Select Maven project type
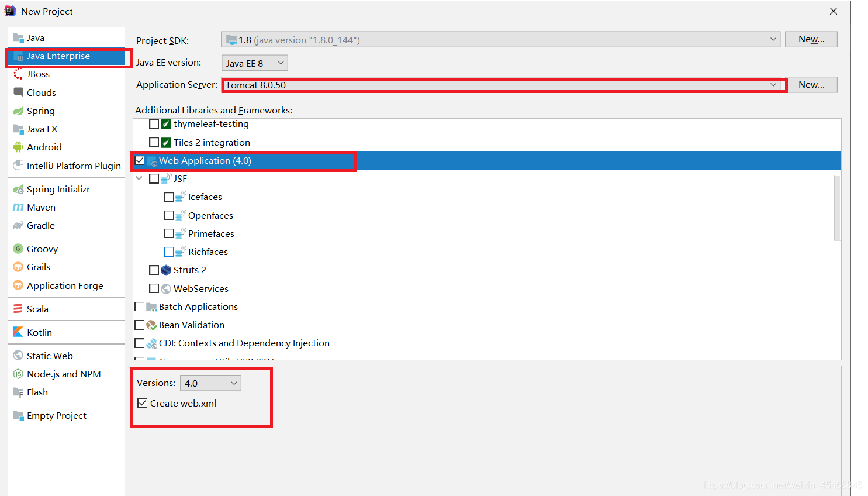The image size is (868, 496). pyautogui.click(x=66, y=208)
